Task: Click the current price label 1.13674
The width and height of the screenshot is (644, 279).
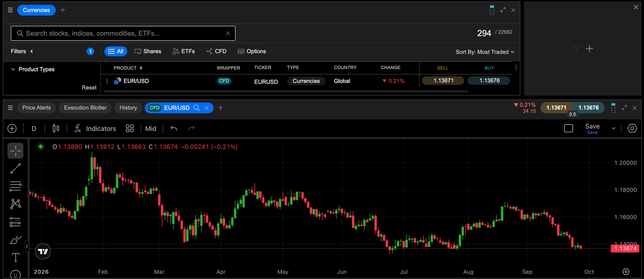Action: coord(625,248)
